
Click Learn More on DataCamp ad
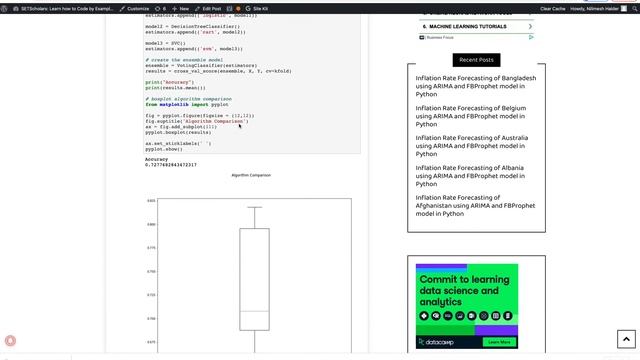point(499,342)
